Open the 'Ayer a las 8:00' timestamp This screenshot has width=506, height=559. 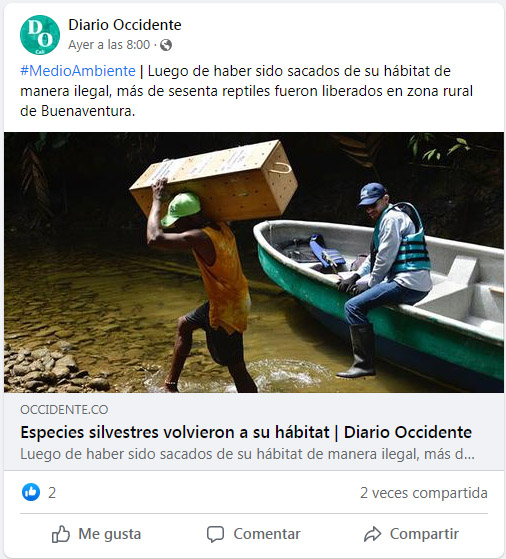point(109,45)
